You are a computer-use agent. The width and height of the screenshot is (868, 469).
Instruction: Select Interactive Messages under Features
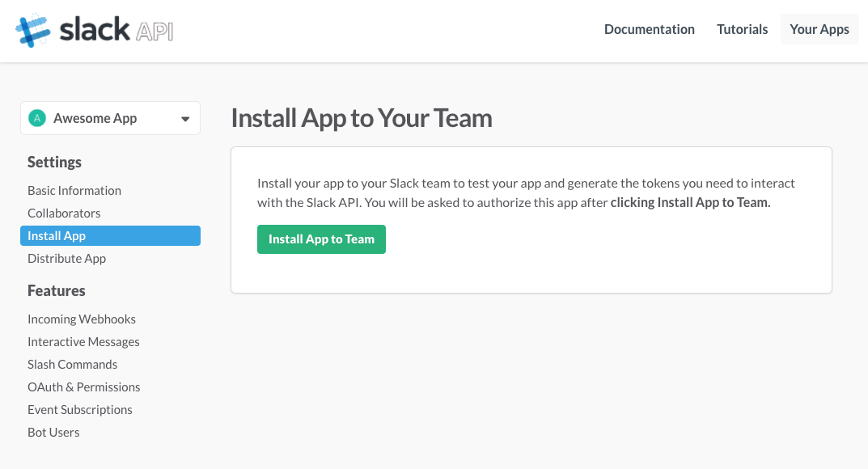pyautogui.click(x=83, y=341)
